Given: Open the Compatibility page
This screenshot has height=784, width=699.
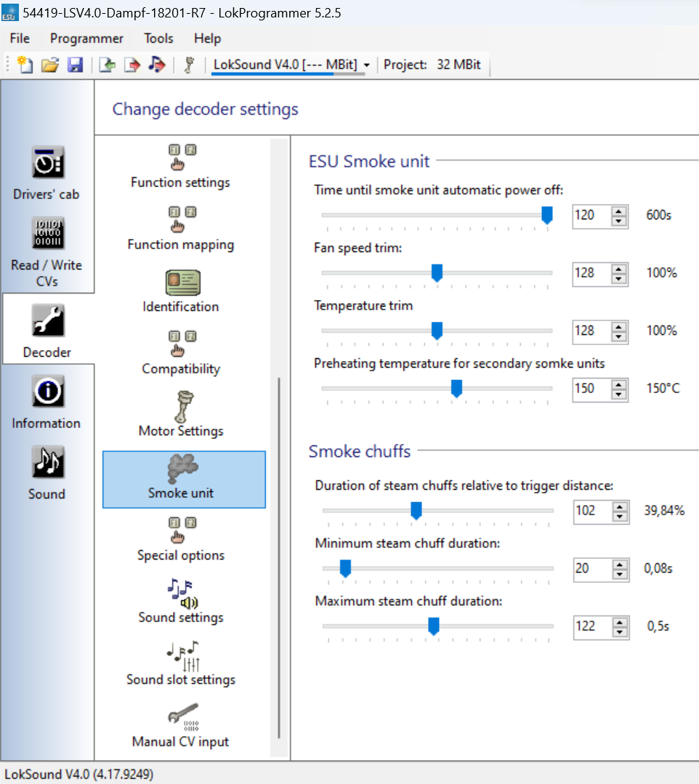Looking at the screenshot, I should pyautogui.click(x=180, y=353).
